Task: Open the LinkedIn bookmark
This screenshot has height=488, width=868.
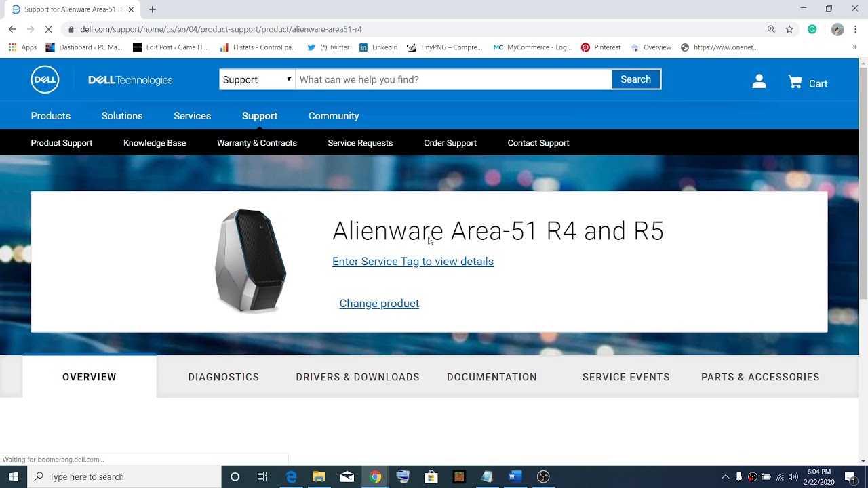Action: pos(378,47)
